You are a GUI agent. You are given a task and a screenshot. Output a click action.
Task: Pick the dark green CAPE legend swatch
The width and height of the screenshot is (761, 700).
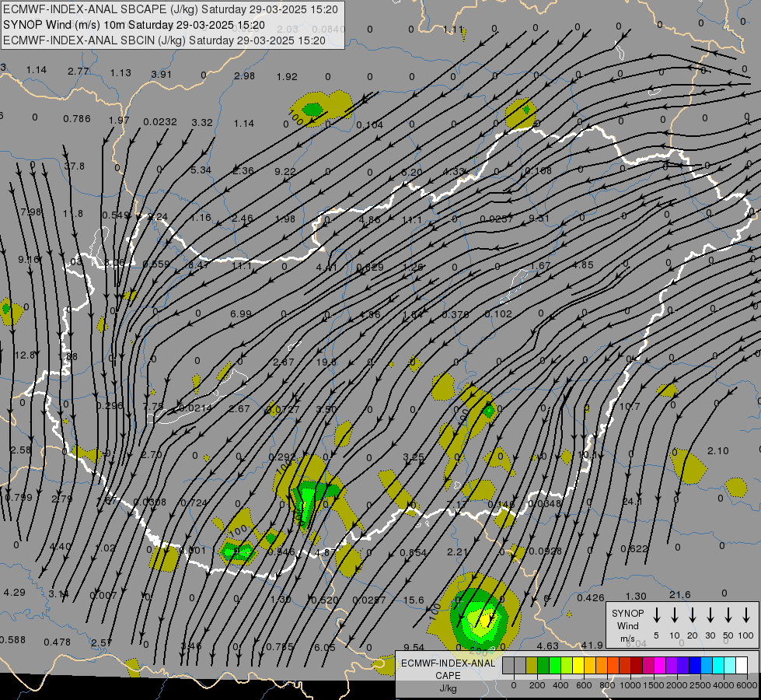click(543, 665)
